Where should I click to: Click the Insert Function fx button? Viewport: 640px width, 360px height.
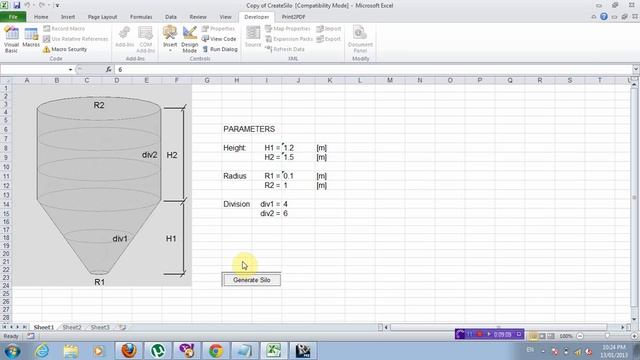108,69
